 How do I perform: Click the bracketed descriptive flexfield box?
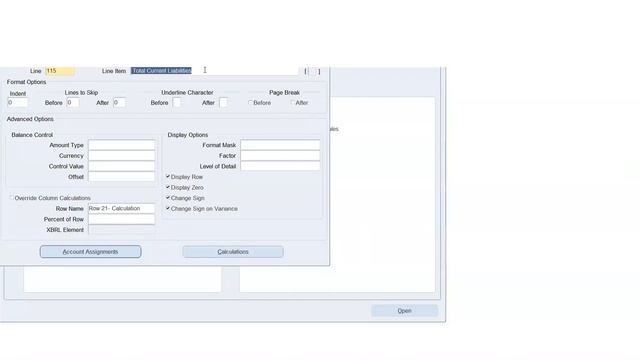point(312,71)
